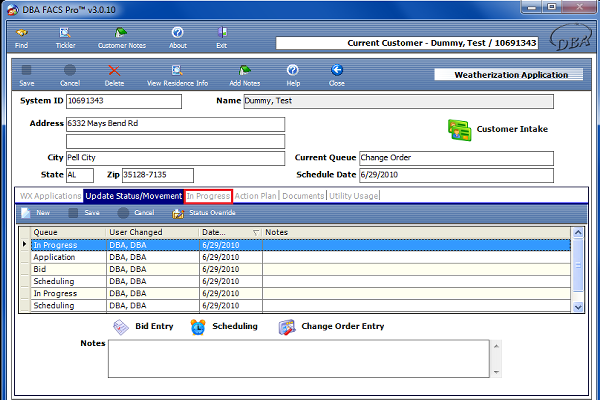Click the State field showing AL
The image size is (600, 400).
click(80, 175)
